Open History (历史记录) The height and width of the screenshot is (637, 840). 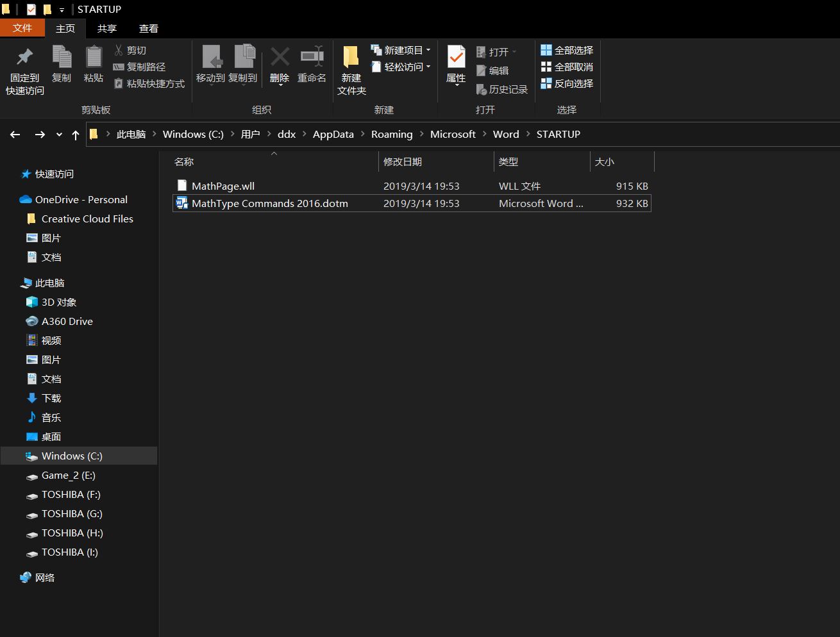tap(502, 89)
